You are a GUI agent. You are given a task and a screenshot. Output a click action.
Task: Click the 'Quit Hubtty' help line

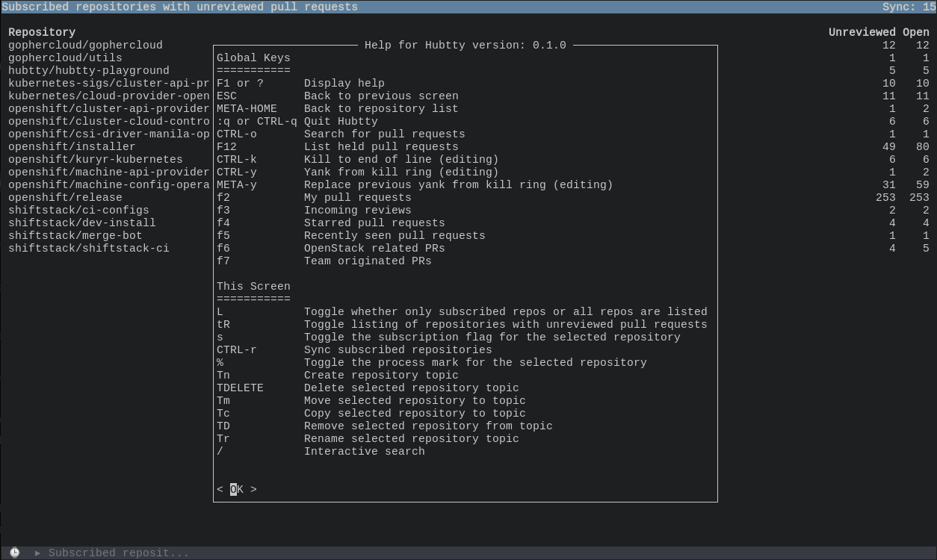click(341, 121)
